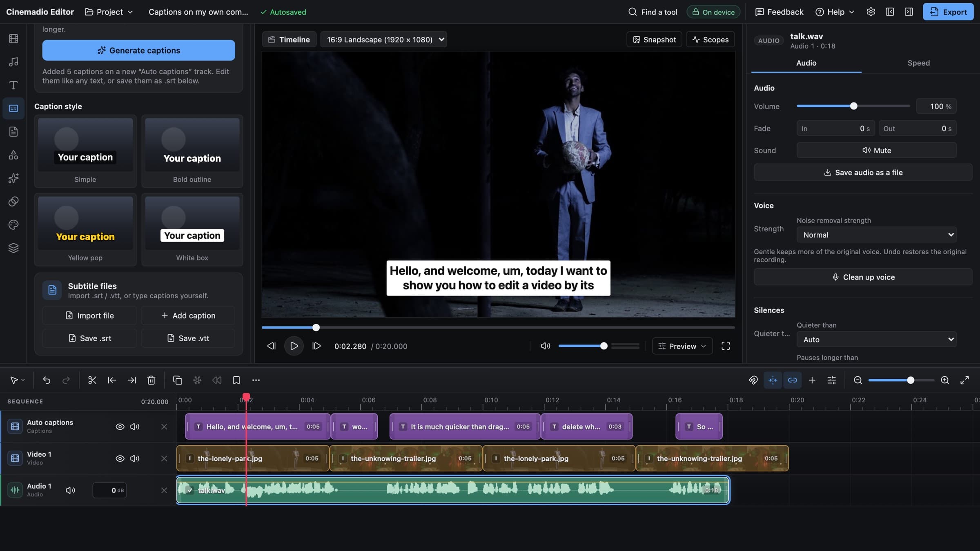Select the scissors split tool

tap(92, 380)
